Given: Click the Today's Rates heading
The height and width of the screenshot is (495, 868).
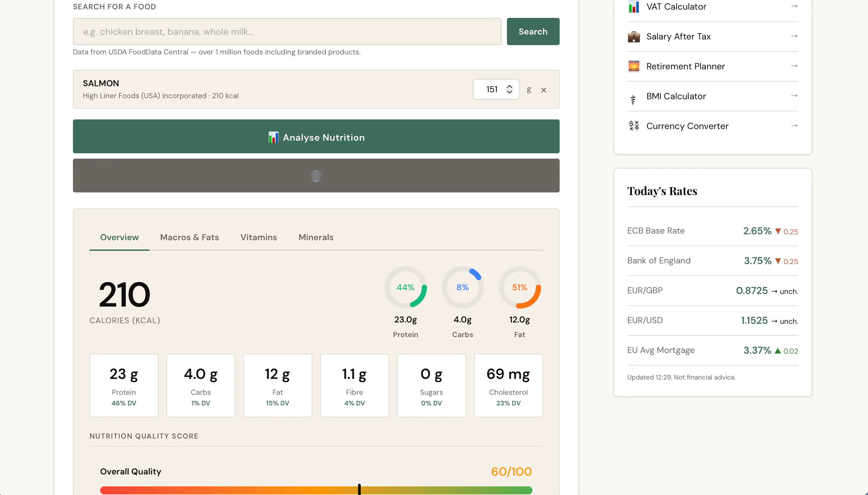Looking at the screenshot, I should click(x=662, y=191).
